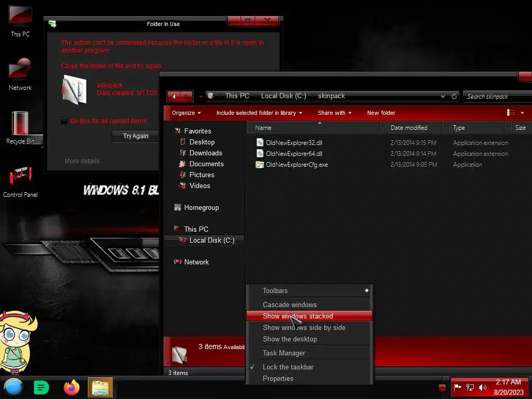532x399 pixels.
Task: Open the Toolbars submenu arrow
Action: [x=366, y=290]
